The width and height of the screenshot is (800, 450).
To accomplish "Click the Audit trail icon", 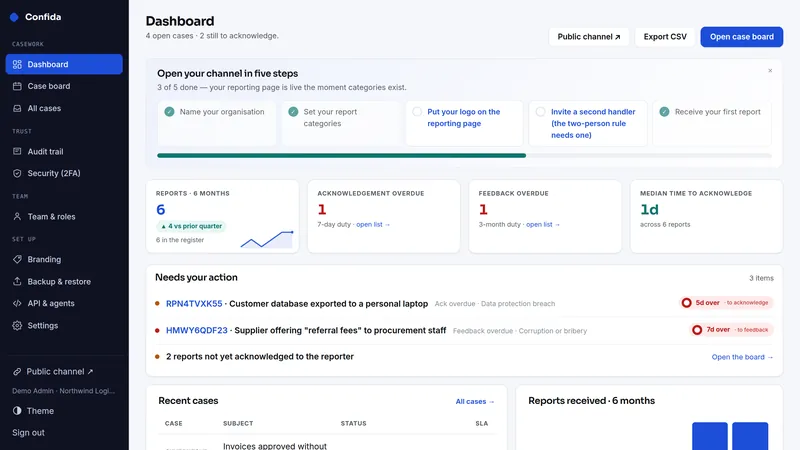I will point(17,152).
